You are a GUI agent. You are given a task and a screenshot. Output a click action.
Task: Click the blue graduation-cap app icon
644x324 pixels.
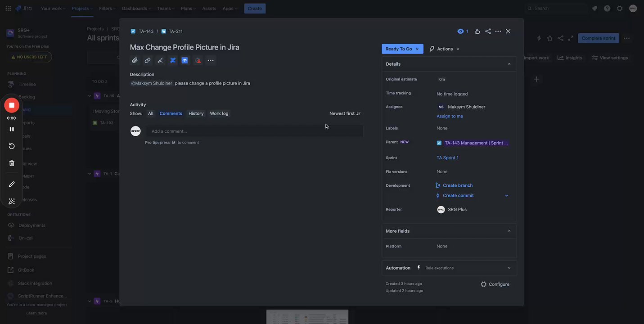[x=185, y=60]
